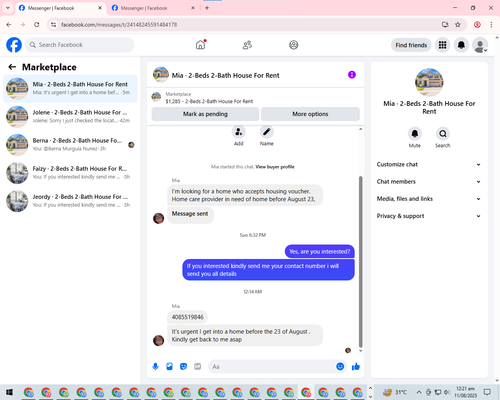The width and height of the screenshot is (500, 400).
Task: Send a thumbs-up like
Action: (x=356, y=367)
